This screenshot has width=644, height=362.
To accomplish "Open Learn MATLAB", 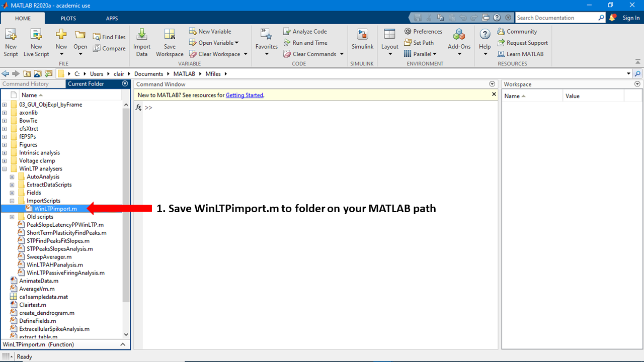I will tap(521, 54).
